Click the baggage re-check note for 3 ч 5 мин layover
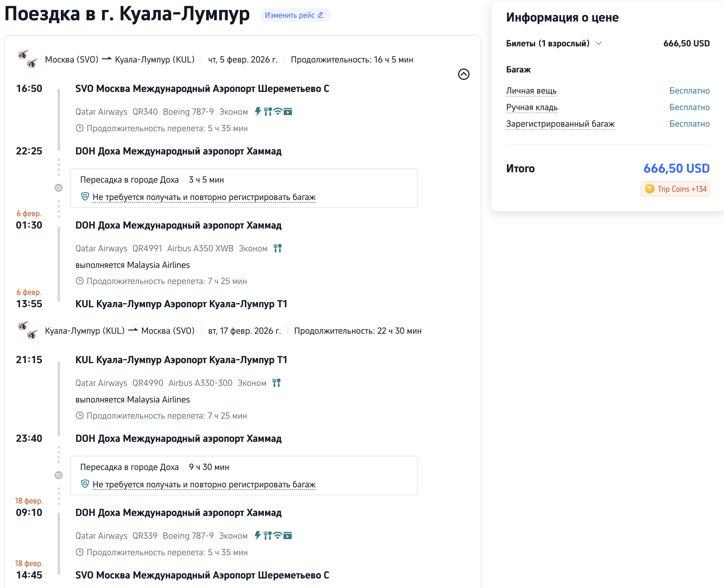 (204, 197)
